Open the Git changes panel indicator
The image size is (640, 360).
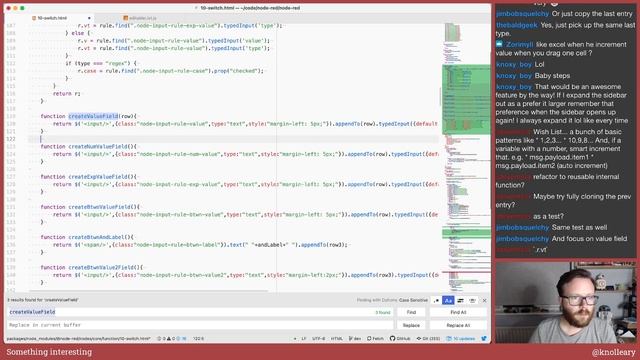click(428, 339)
